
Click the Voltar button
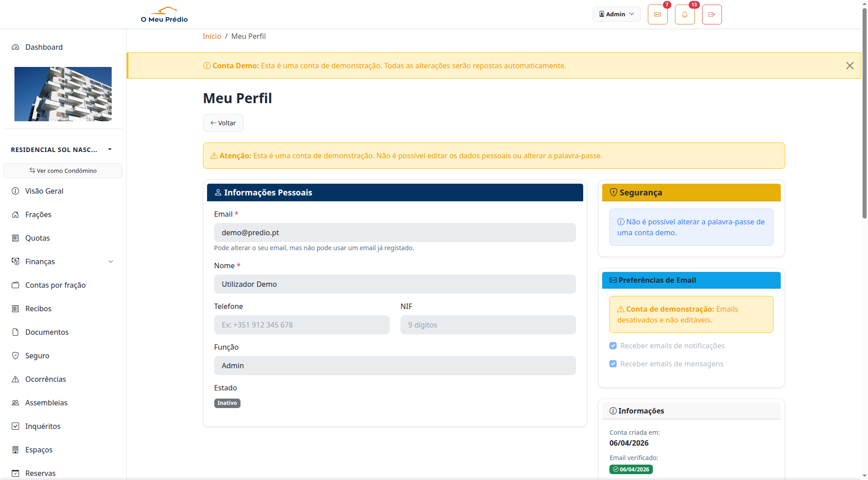223,123
